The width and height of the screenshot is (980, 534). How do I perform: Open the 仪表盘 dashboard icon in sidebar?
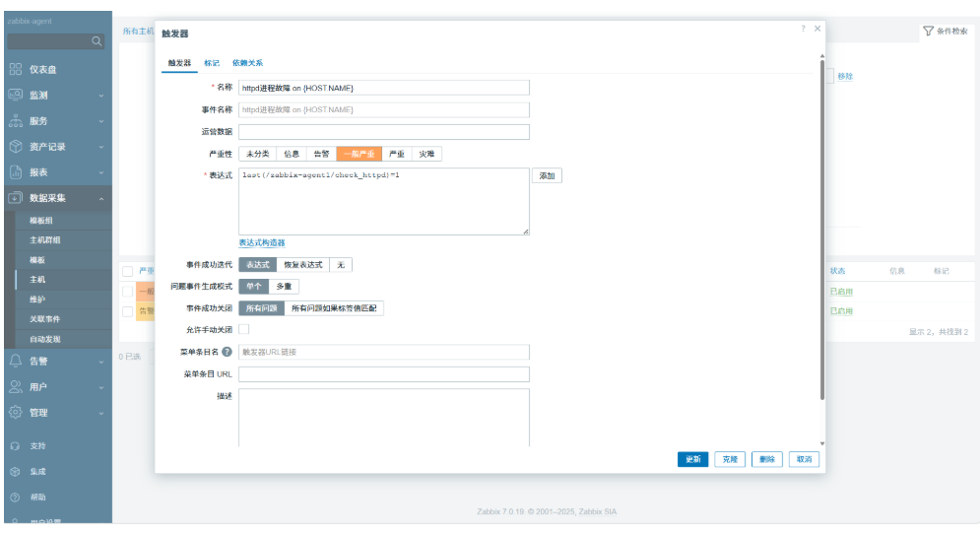(x=16, y=69)
